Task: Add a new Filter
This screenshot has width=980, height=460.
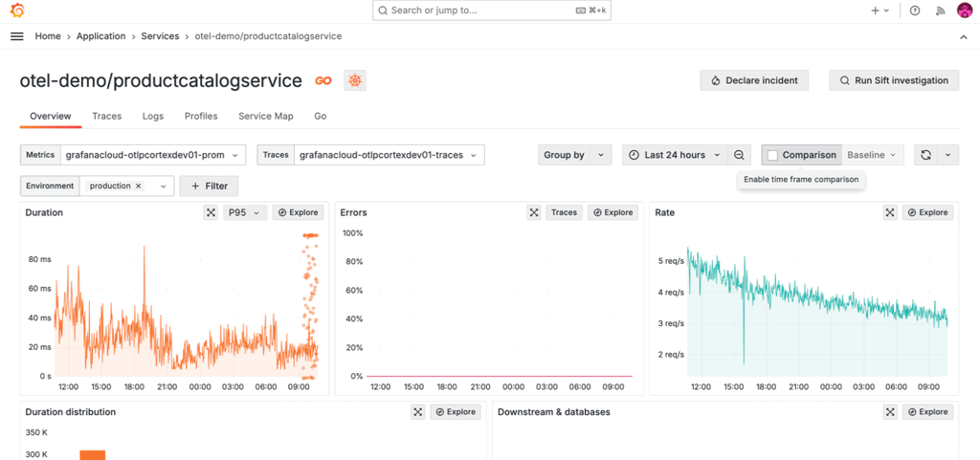Action: (209, 186)
